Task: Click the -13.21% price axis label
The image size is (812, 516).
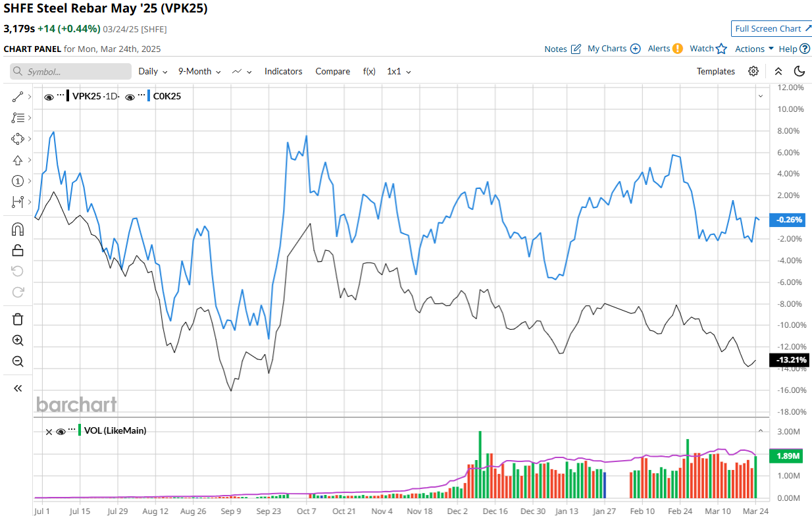Action: coord(791,360)
